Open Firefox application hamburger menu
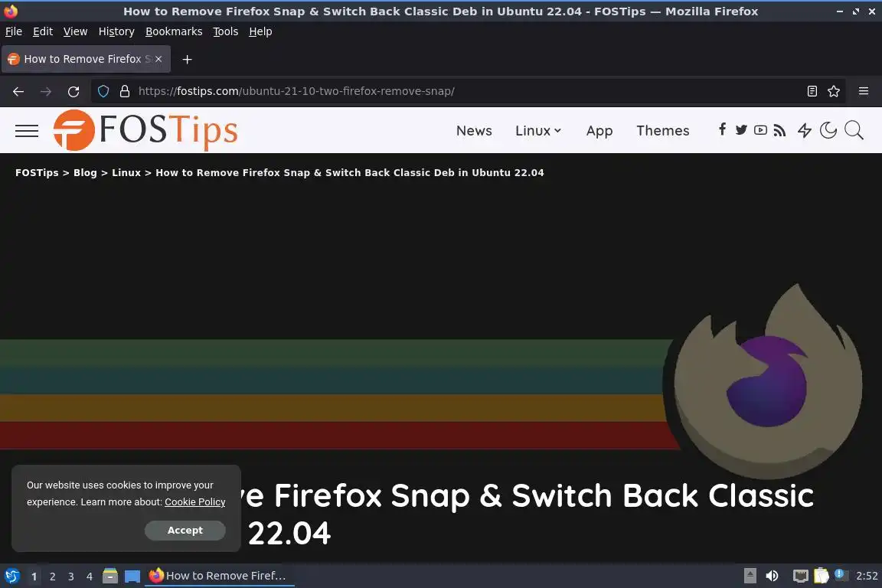This screenshot has height=588, width=882. (864, 91)
